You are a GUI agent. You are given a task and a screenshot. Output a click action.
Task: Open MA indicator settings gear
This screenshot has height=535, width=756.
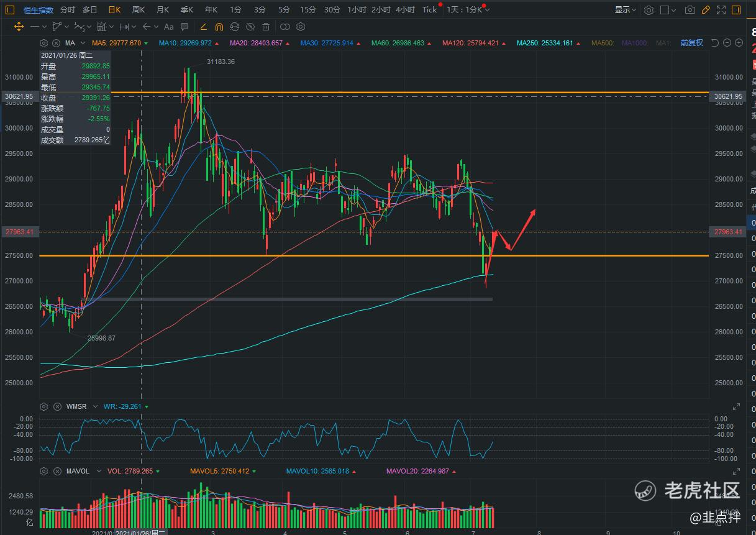(x=43, y=43)
